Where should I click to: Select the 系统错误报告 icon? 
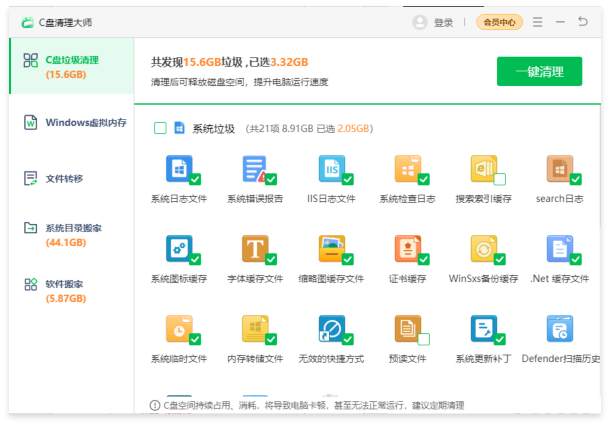tap(254, 168)
